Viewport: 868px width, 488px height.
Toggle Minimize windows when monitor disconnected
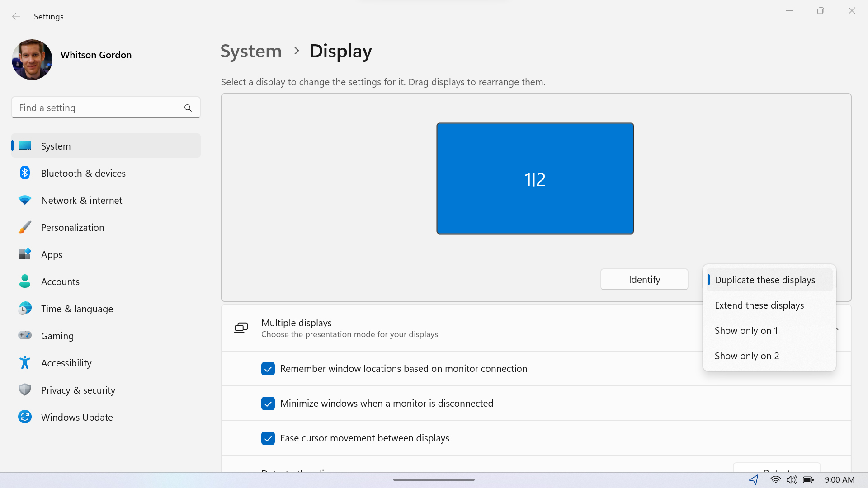point(268,404)
